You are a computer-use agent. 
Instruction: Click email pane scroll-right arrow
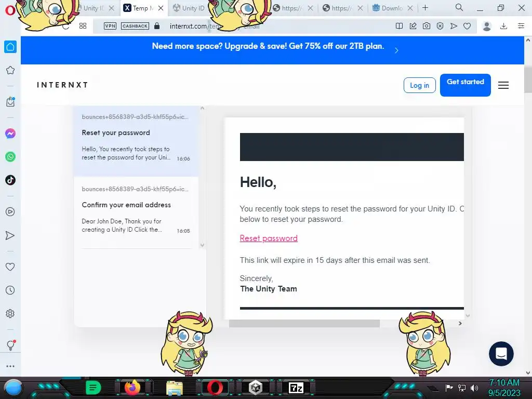pos(460,323)
